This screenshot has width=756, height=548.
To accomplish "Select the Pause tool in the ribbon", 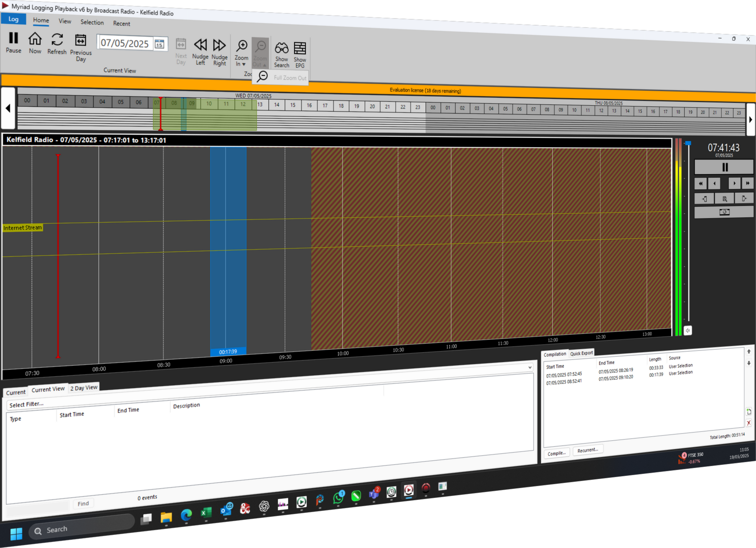I will tap(13, 43).
